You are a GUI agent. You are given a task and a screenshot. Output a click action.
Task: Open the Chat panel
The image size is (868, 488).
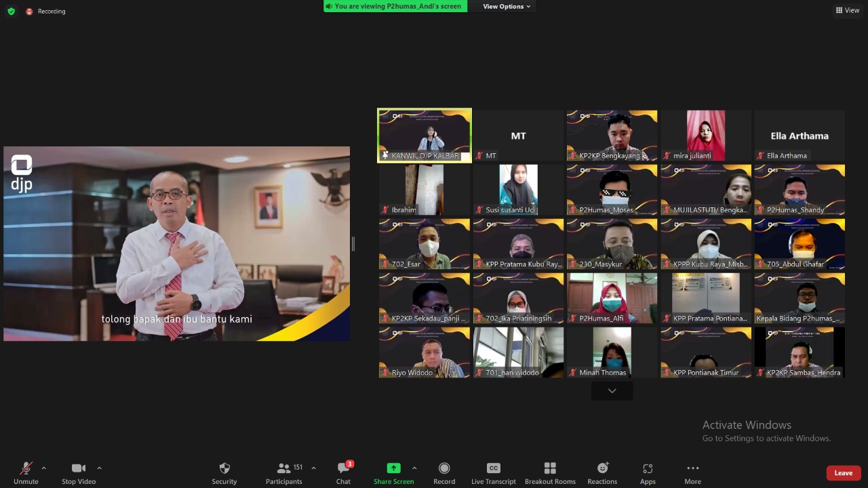(344, 472)
